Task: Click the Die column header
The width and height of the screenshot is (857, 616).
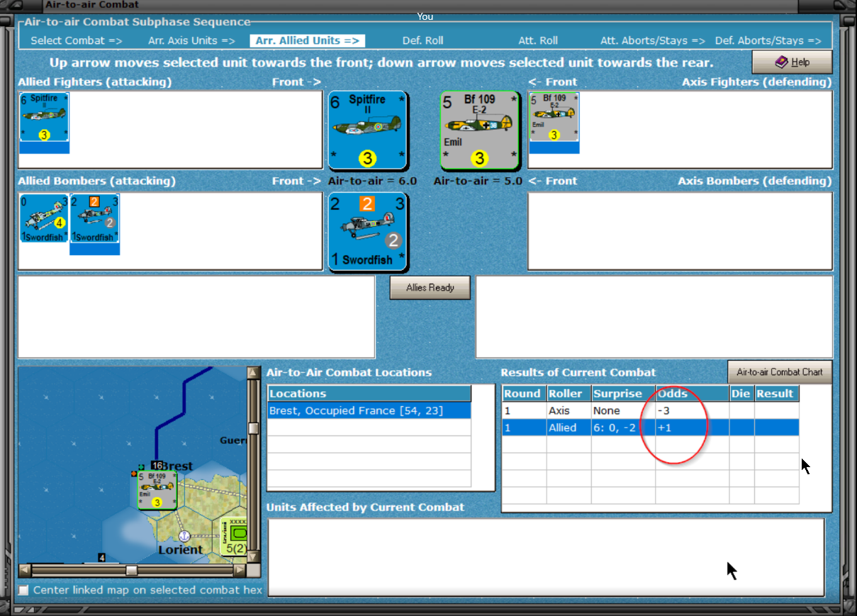Action: [741, 393]
